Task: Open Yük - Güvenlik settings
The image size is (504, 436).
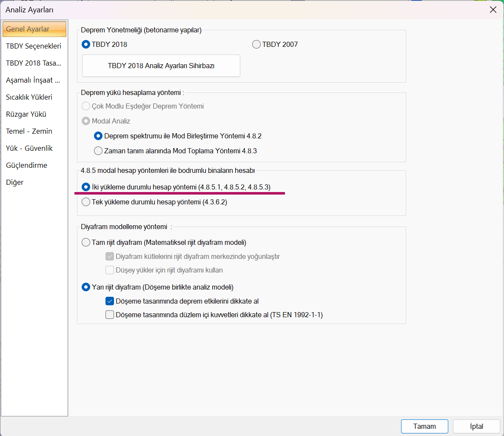Action: pos(34,148)
